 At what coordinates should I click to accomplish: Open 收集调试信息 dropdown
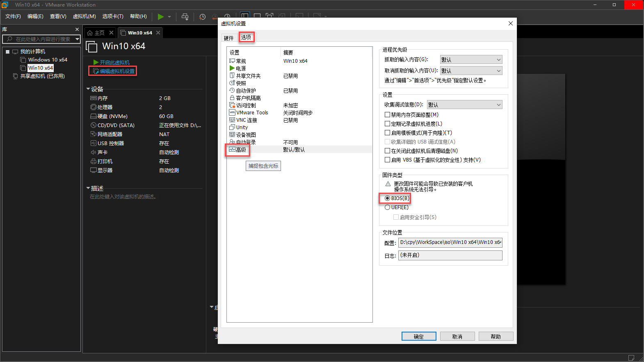click(x=465, y=105)
